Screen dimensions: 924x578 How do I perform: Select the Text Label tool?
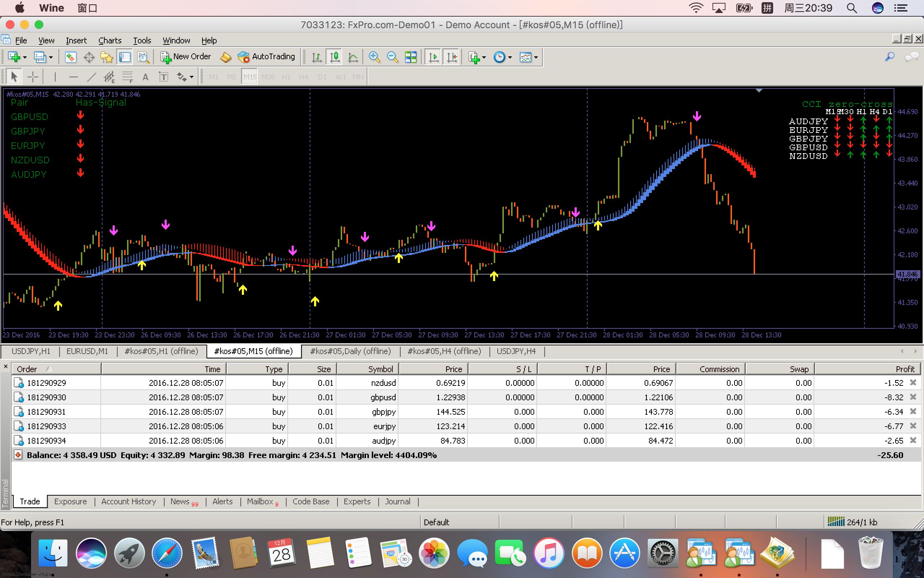(x=164, y=77)
